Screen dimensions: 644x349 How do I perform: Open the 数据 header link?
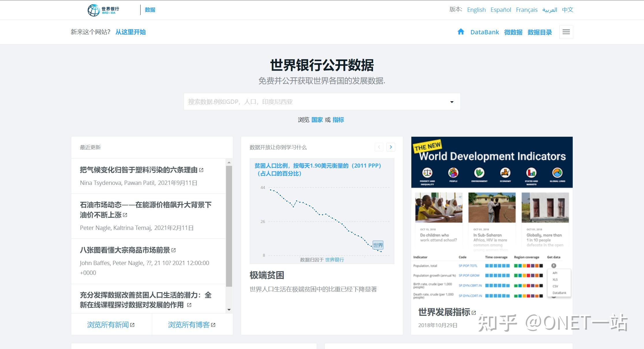[x=150, y=10]
